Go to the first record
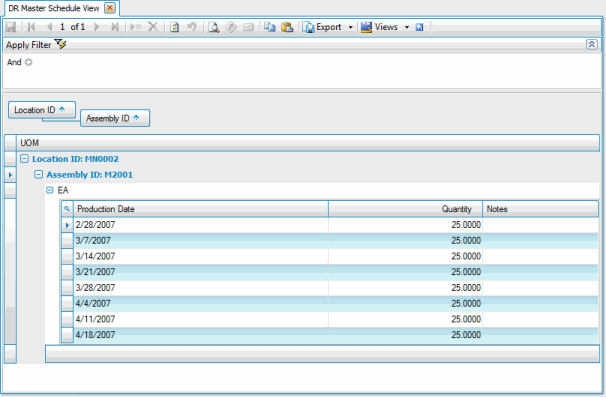This screenshot has width=606, height=397. coord(32,27)
